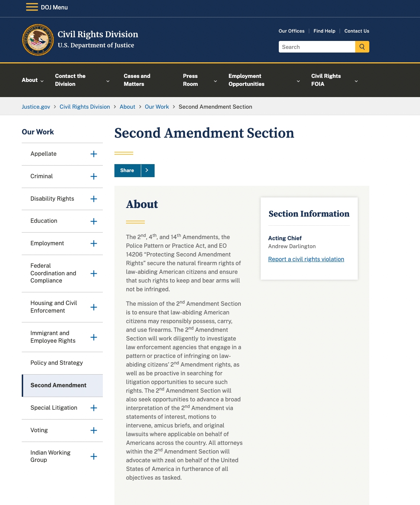The height and width of the screenshot is (505, 420).
Task: Expand Disability Rights plus icon
Action: coord(94,199)
